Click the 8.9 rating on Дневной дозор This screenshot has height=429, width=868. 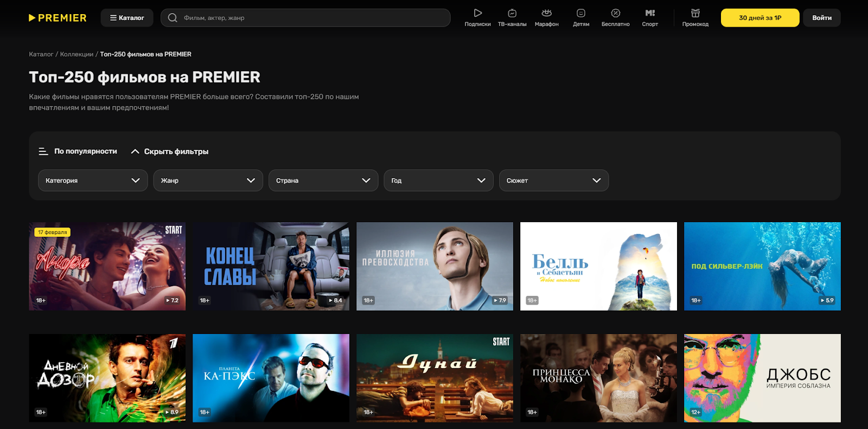click(x=172, y=412)
